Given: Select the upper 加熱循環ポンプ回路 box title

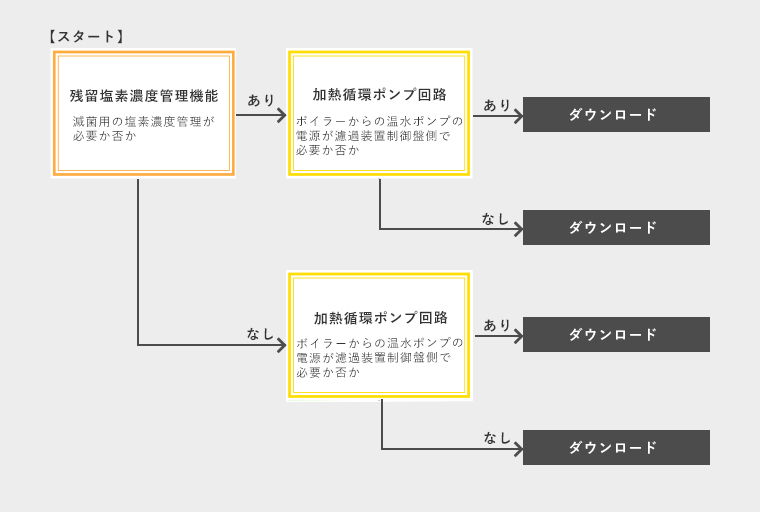Looking at the screenshot, I should 380,95.
